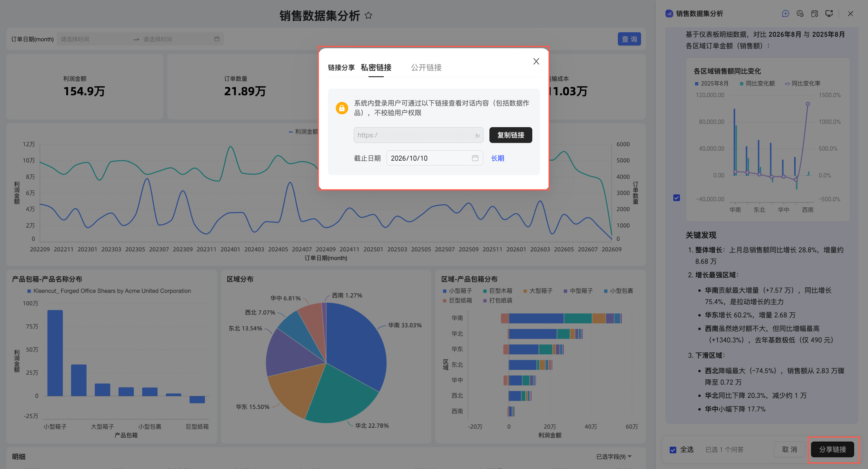868x469 pixels.
Task: Toggle the Kleencut_ Forged Office Shears legend item
Action: [x=109, y=291]
